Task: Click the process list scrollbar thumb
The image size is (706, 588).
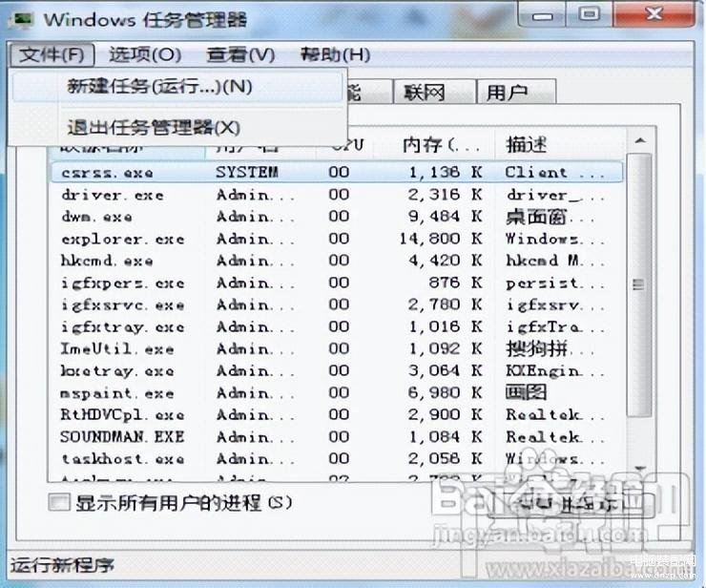Action: click(639, 284)
